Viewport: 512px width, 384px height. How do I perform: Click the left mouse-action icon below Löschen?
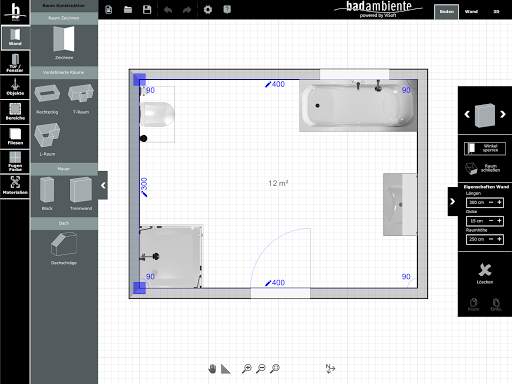tap(473, 304)
